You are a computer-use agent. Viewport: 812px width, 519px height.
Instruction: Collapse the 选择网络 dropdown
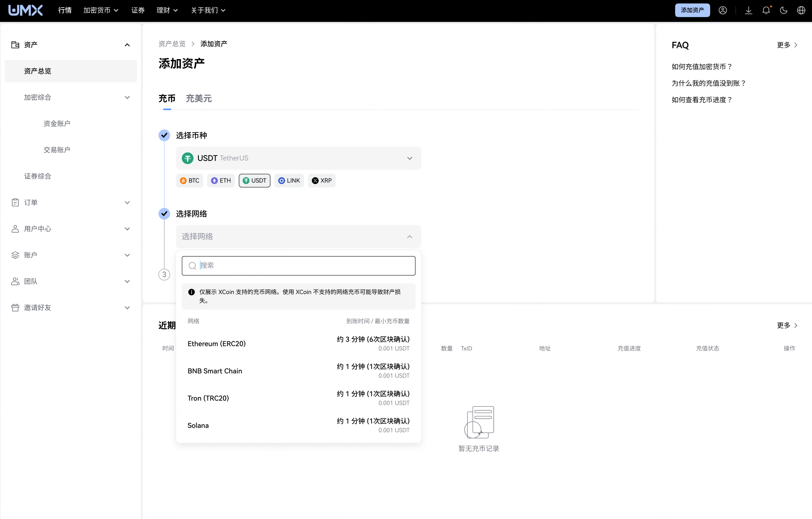pos(299,236)
